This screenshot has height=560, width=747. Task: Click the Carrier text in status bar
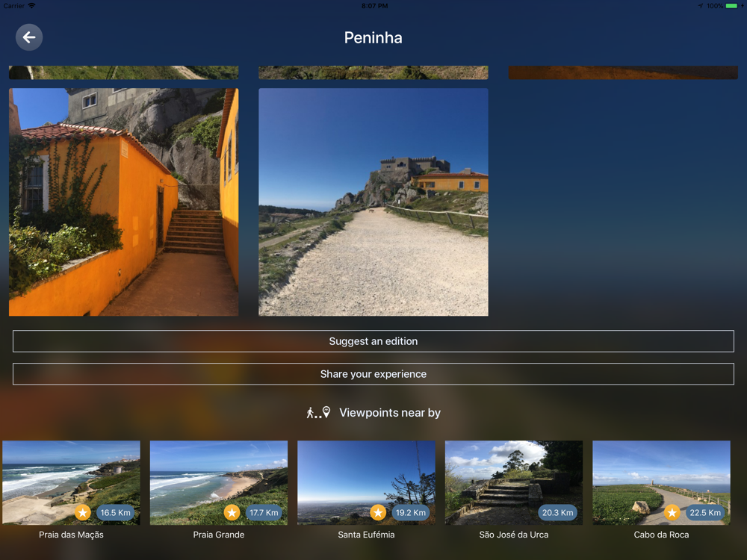tap(13, 6)
